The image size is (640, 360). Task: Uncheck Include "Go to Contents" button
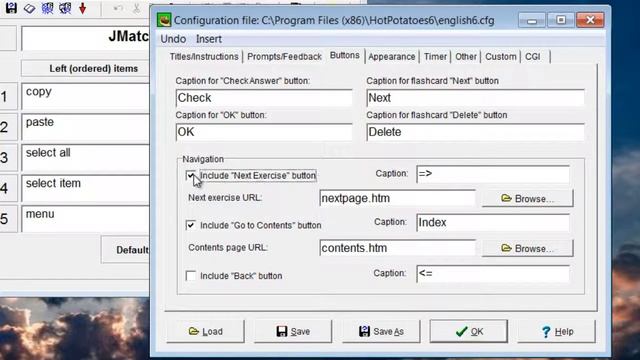(x=191, y=225)
